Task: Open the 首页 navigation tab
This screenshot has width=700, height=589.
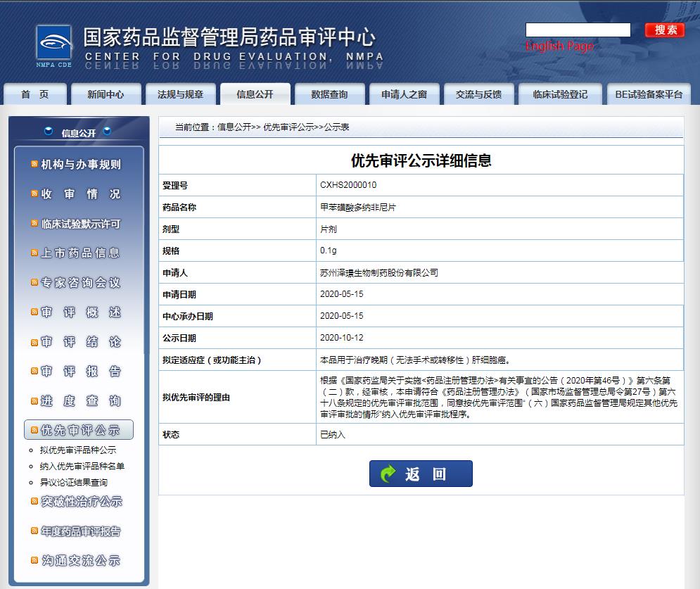Action: pyautogui.click(x=35, y=94)
